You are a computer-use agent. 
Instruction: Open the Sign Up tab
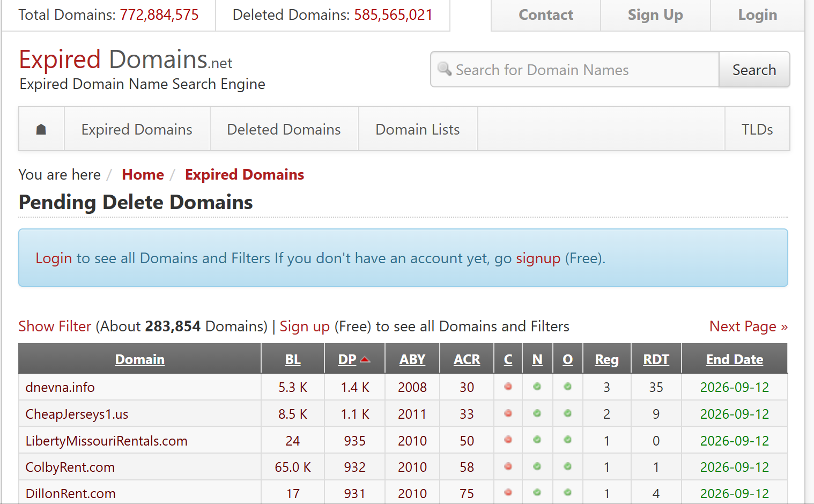655,15
